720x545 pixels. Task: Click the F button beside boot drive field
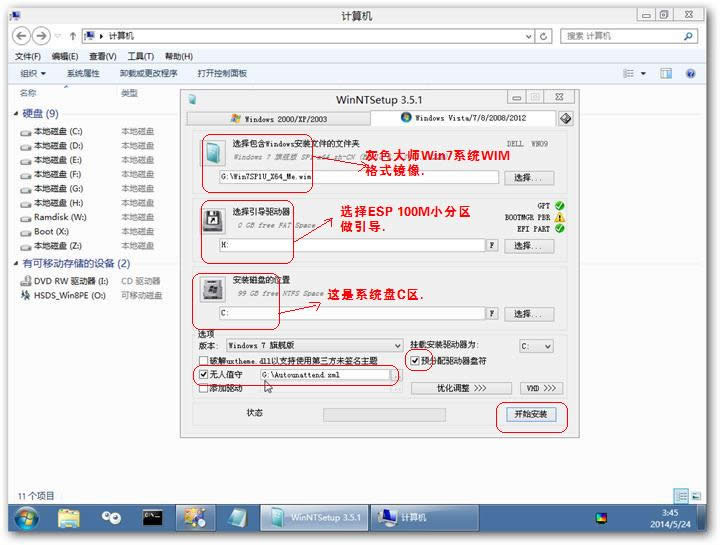pos(491,245)
